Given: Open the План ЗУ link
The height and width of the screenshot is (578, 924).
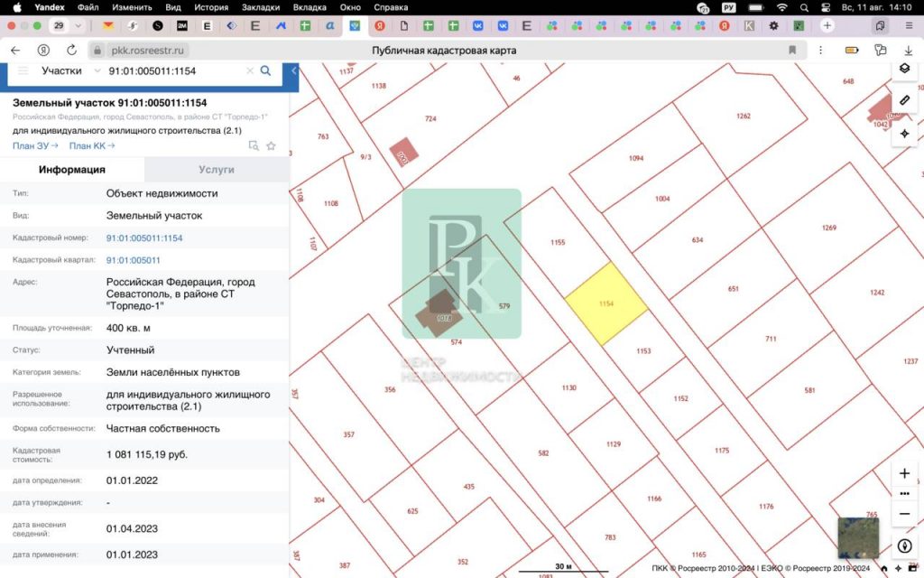Looking at the screenshot, I should tap(35, 145).
